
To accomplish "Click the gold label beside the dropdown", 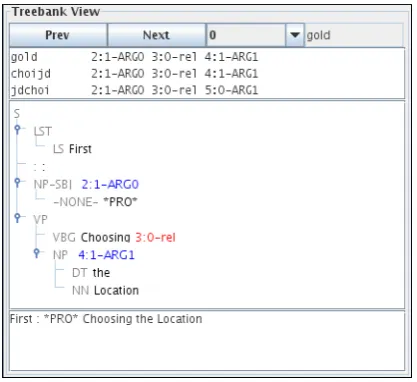I will [x=318, y=35].
